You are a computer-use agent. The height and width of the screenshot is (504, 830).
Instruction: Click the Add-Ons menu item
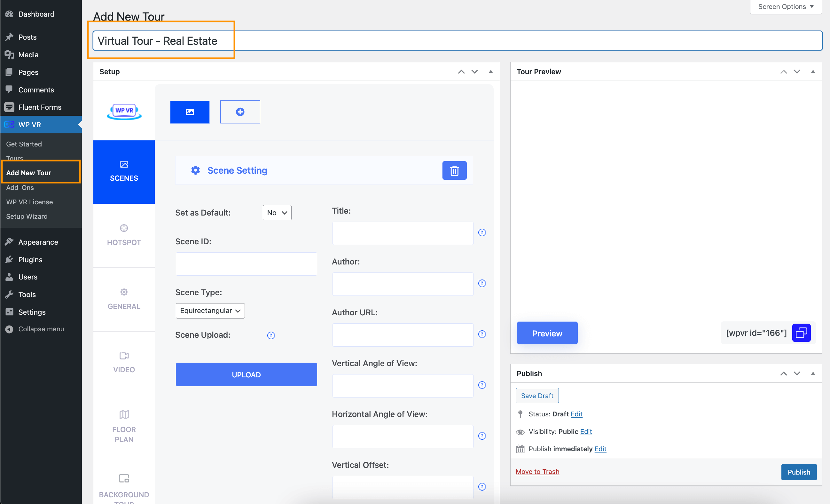[x=20, y=187]
